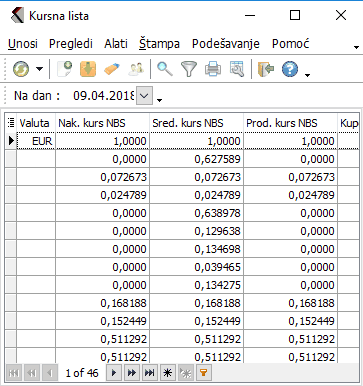
Task: Click the print preview icon
Action: (237, 69)
